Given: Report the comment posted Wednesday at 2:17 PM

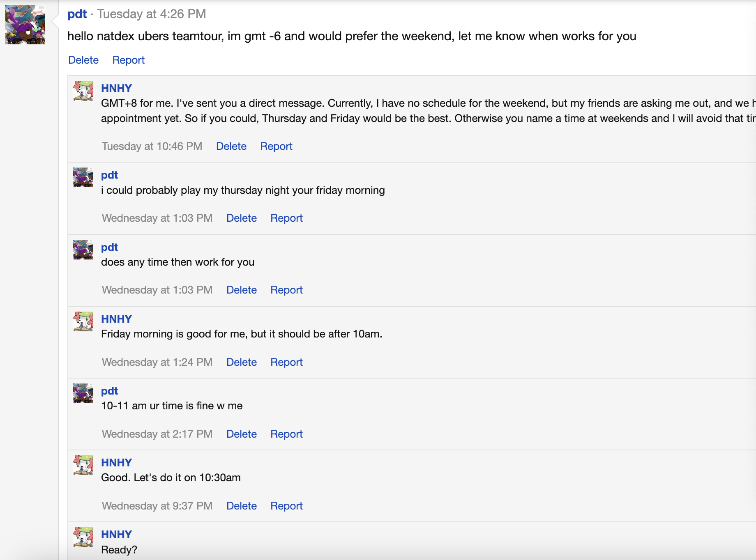Looking at the screenshot, I should (x=286, y=434).
